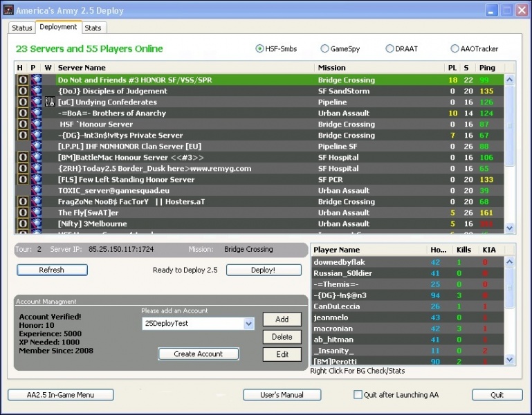Select the GameSpy server source
The width and height of the screenshot is (532, 415).
coord(324,48)
